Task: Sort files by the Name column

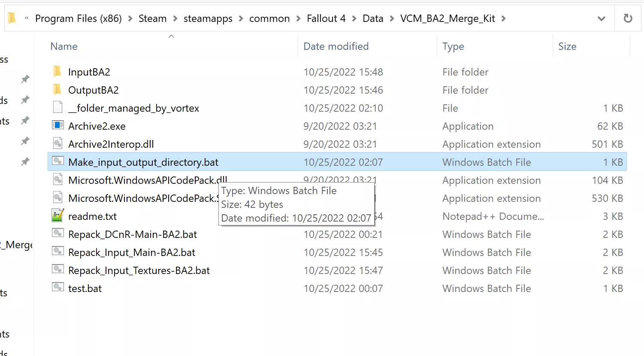Action: point(64,46)
